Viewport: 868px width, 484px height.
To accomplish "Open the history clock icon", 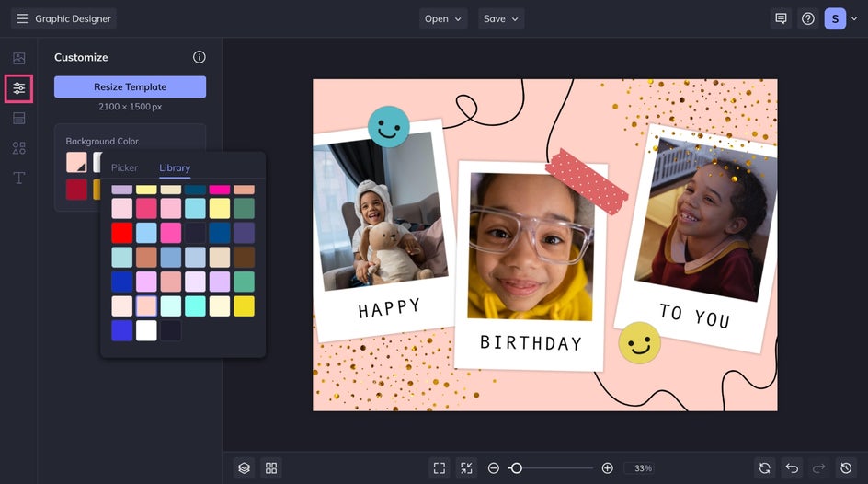I will pos(846,468).
